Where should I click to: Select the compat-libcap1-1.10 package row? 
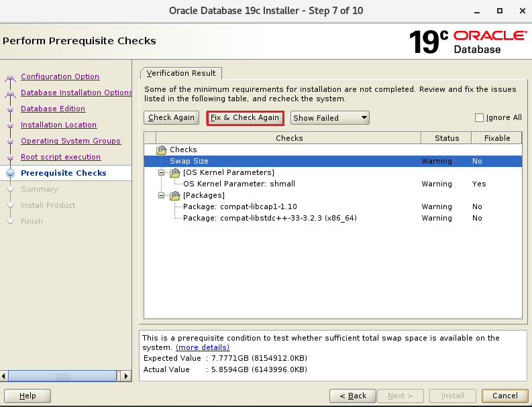pos(240,207)
